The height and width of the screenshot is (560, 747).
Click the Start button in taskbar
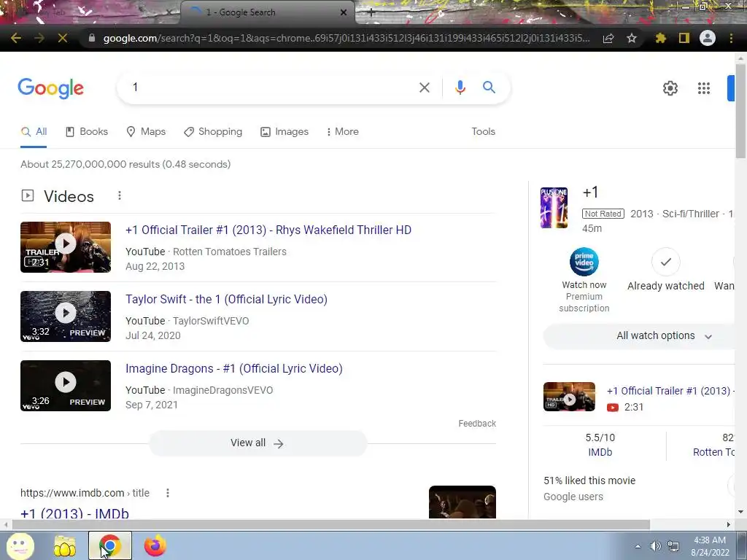tap(20, 546)
